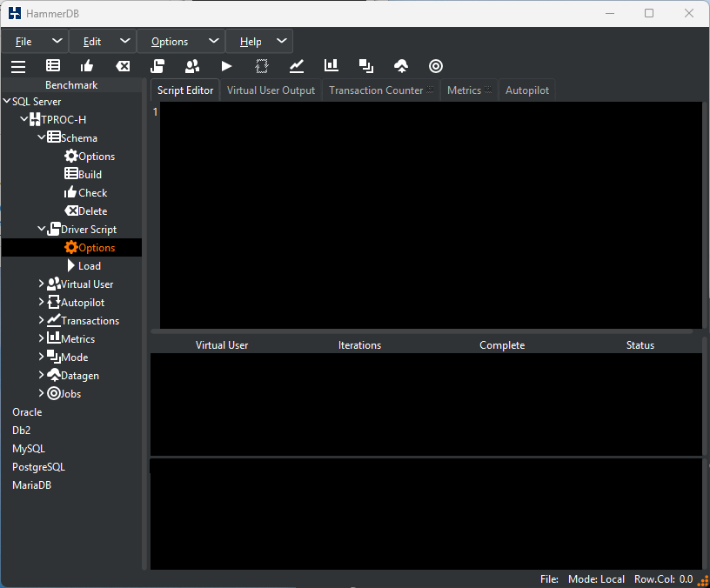Click the Check thumbs-up icon in tree
Viewport: 710px width, 588px height.
click(70, 192)
